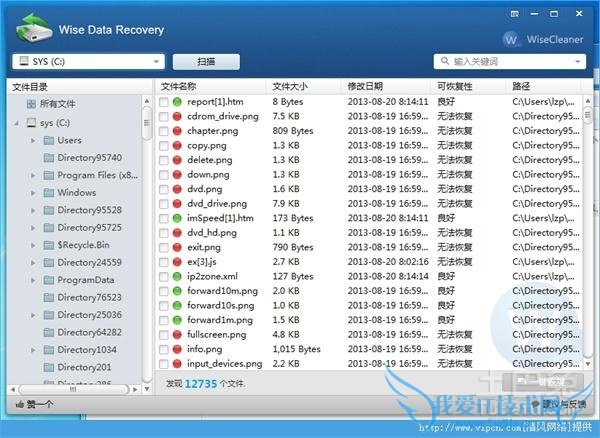
Task: Expand the Program Files (x86) node
Action: pyautogui.click(x=33, y=176)
